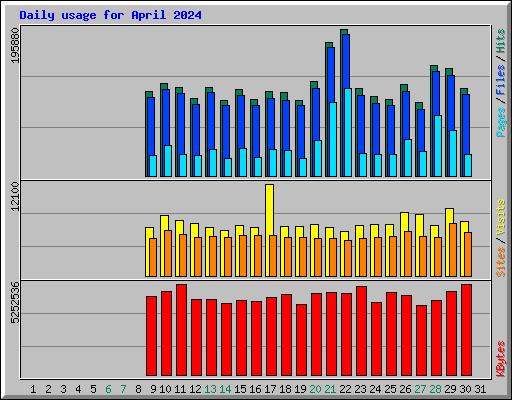
Task: Click day 5 on the x-axis
Action: 93,389
